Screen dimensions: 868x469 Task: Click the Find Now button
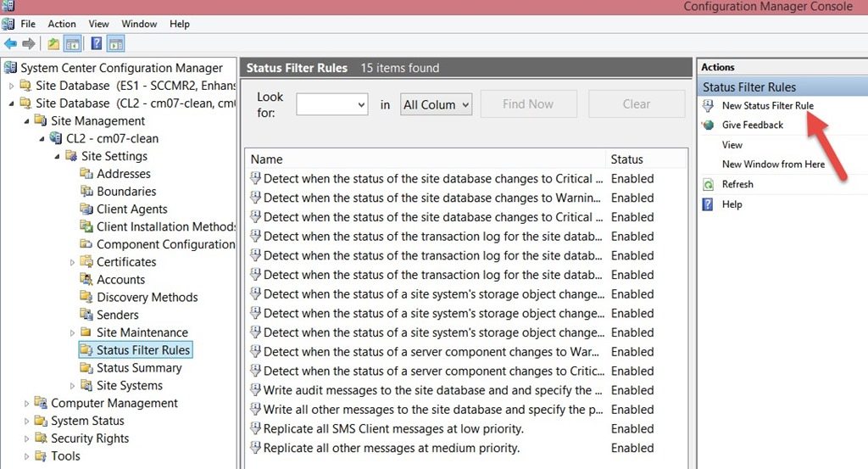point(528,103)
